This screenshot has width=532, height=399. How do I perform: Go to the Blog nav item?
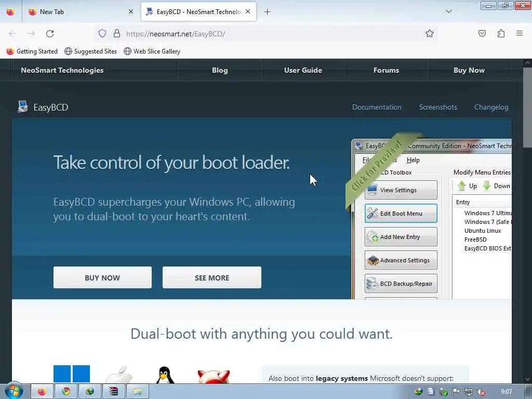tap(220, 70)
